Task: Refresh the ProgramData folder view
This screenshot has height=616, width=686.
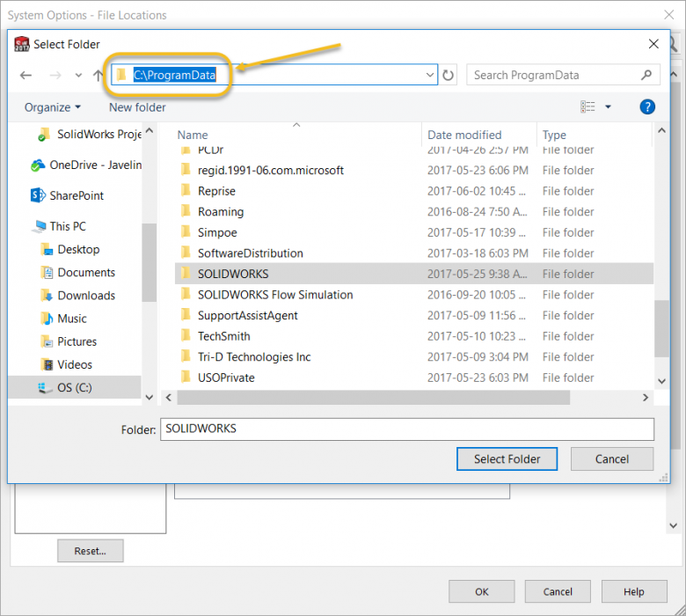Action: tap(448, 76)
